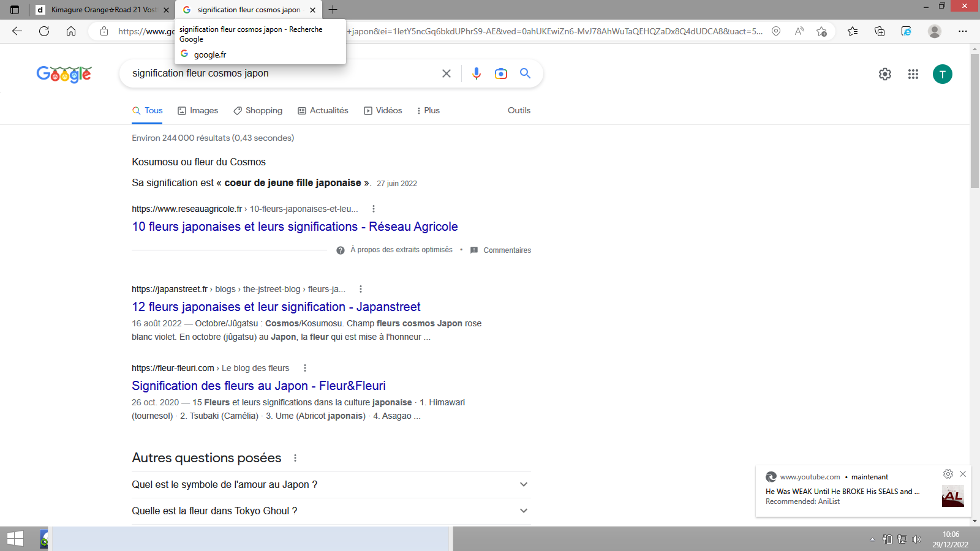The width and height of the screenshot is (980, 551).
Task: Close the Kimagure Orange Road tab
Action: point(166,10)
